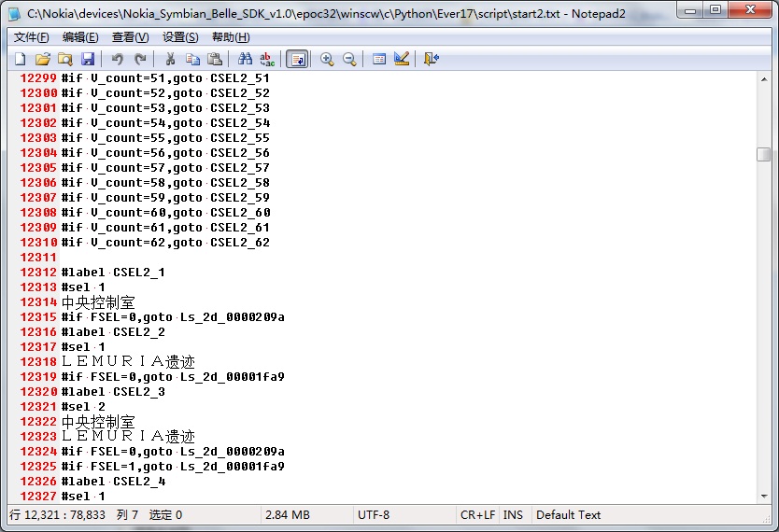Zoom out with the magnifier minus icon

[349, 59]
